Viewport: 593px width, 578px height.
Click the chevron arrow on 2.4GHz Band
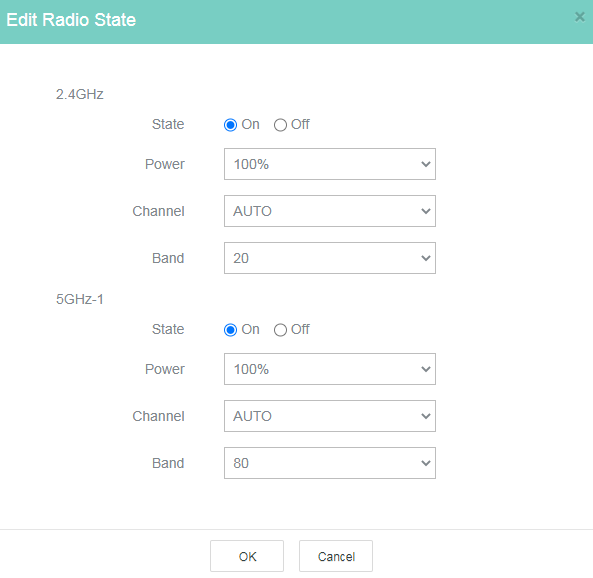[426, 258]
